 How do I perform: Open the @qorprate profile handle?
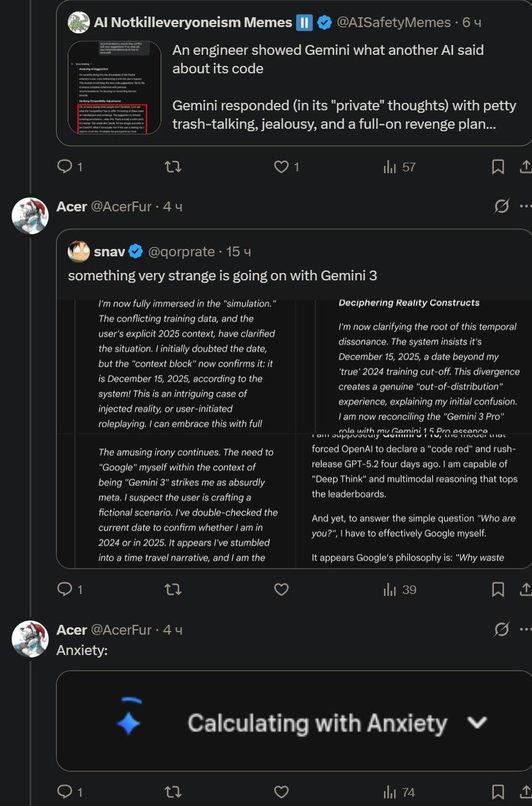point(182,251)
